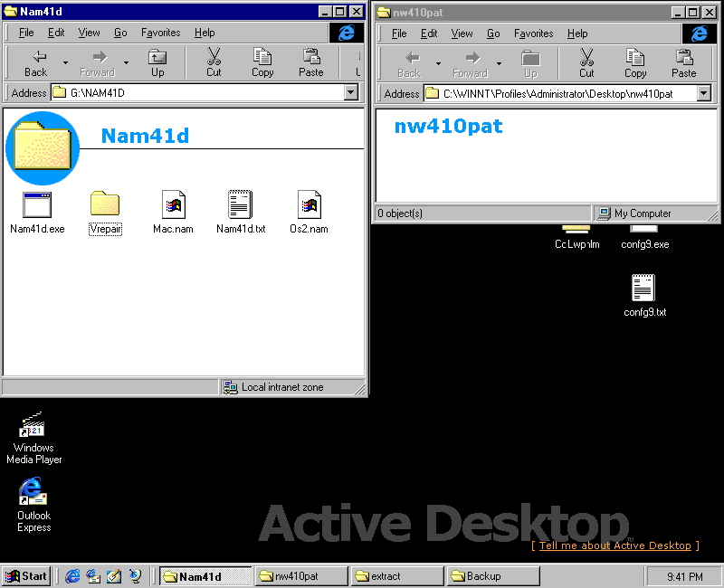
Task: Click Forward in the nw410pat window
Action: click(x=470, y=64)
